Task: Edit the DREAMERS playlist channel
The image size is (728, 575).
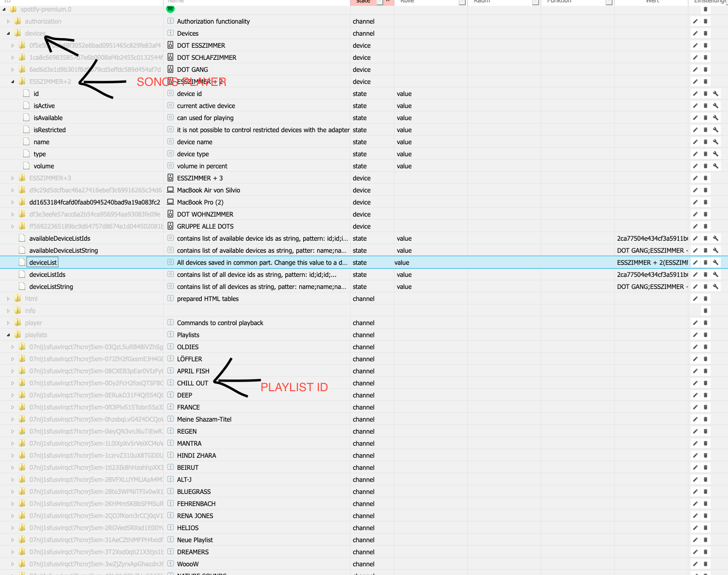Action: tap(695, 552)
